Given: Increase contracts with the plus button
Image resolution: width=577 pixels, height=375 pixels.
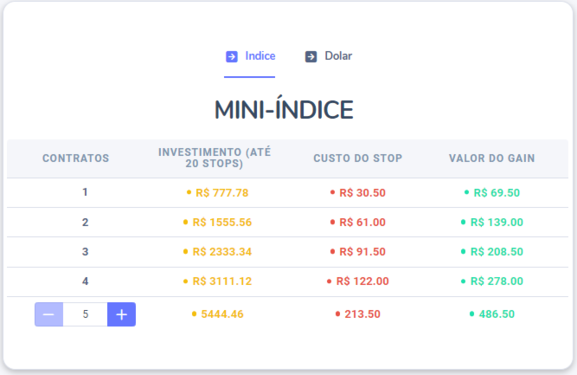Looking at the screenshot, I should click(x=121, y=314).
